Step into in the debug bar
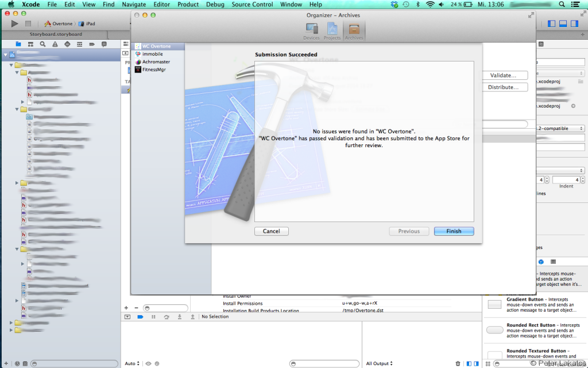Image resolution: width=588 pixels, height=368 pixels. 180,317
